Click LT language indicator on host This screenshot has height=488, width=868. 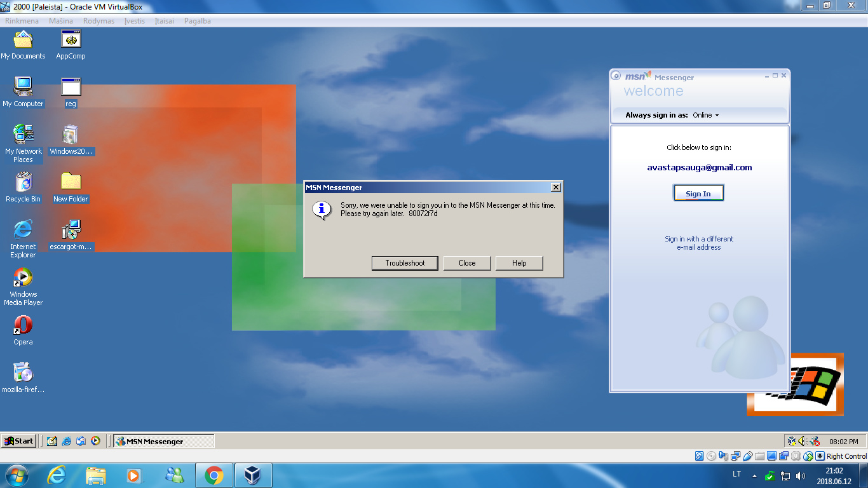[x=737, y=474]
